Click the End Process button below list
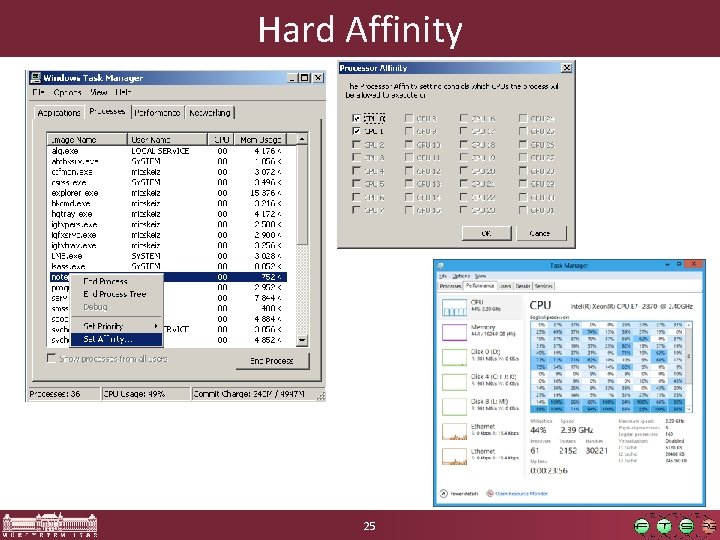Screen dimensions: 720x540 272,361
